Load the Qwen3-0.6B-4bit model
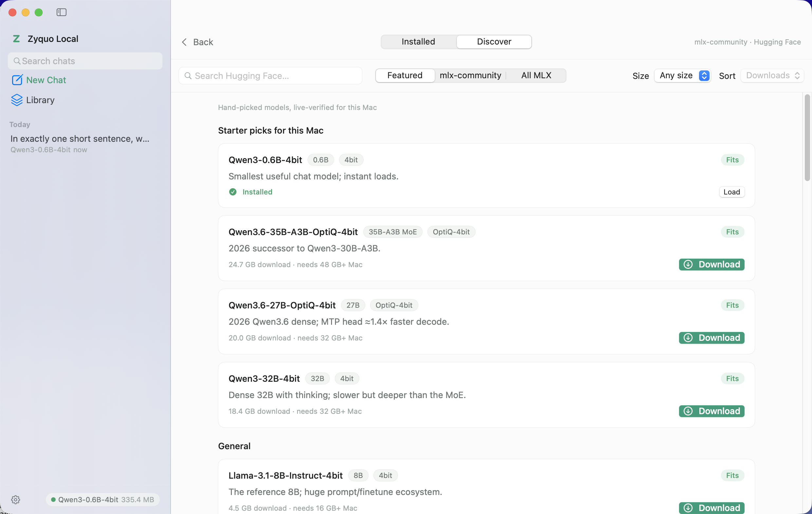 (732, 192)
